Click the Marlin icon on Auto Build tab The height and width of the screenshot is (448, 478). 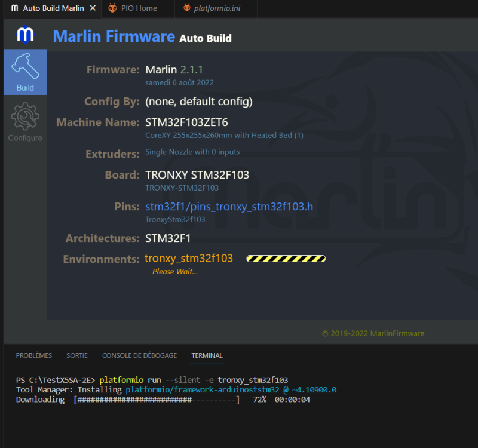[x=14, y=8]
